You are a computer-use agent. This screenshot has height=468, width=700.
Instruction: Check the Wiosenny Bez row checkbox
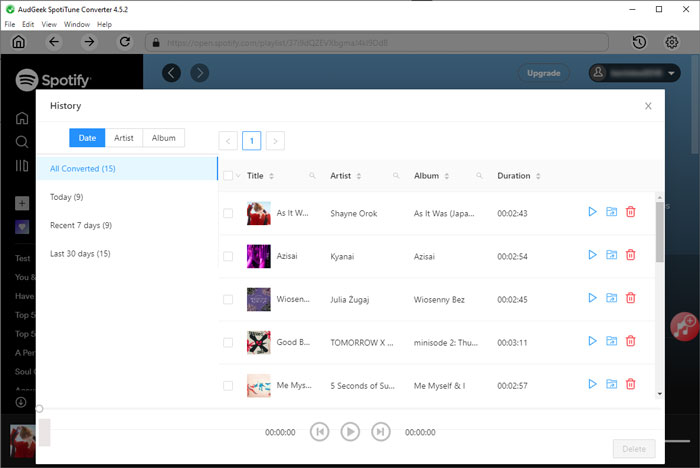click(228, 299)
